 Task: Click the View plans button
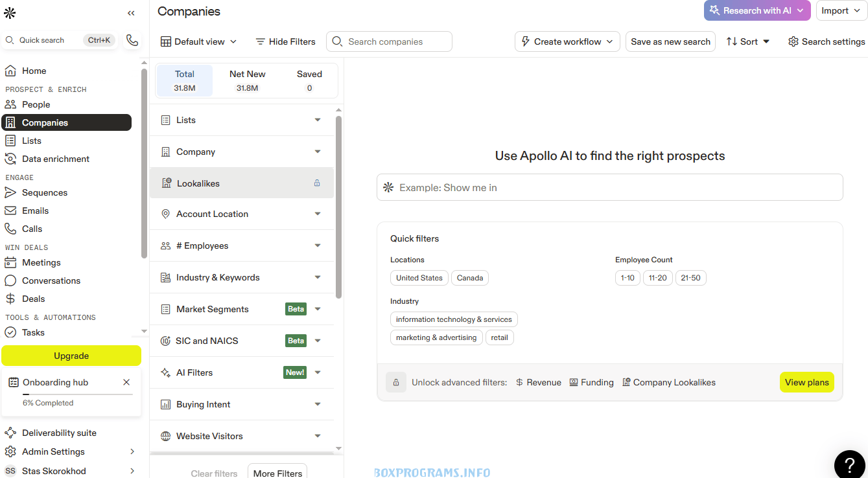pyautogui.click(x=806, y=382)
